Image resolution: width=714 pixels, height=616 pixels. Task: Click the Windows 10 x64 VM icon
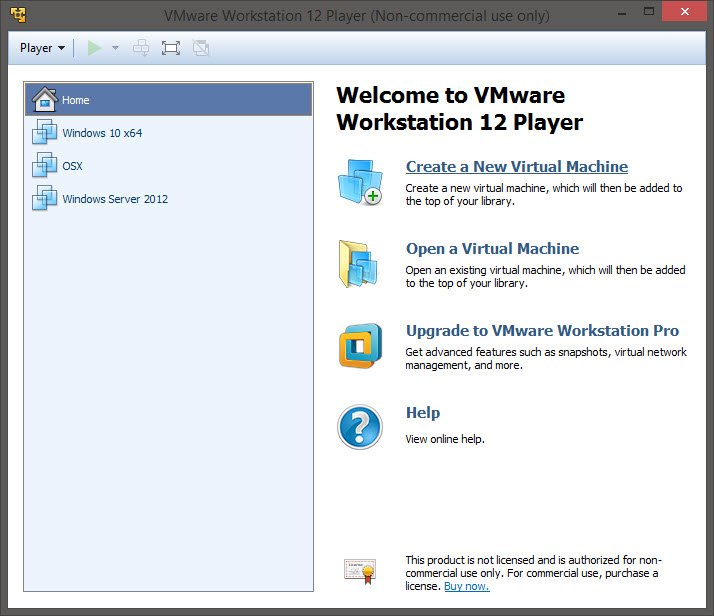[45, 132]
